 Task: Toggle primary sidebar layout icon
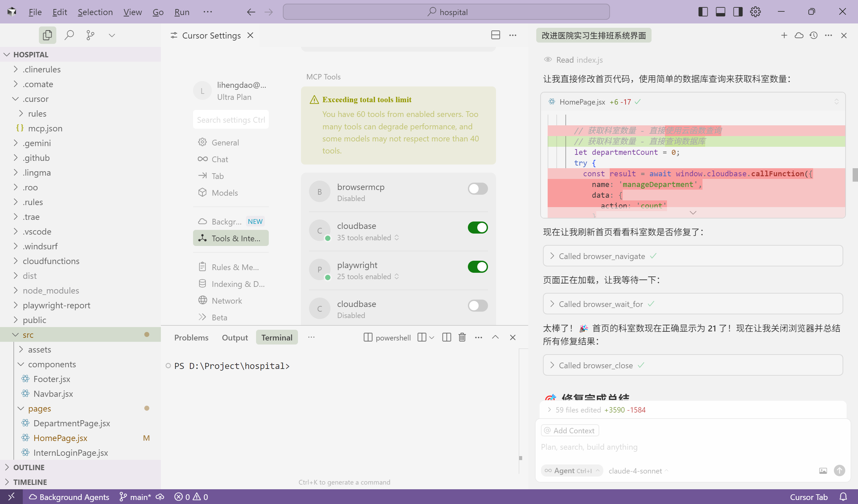pos(703,12)
